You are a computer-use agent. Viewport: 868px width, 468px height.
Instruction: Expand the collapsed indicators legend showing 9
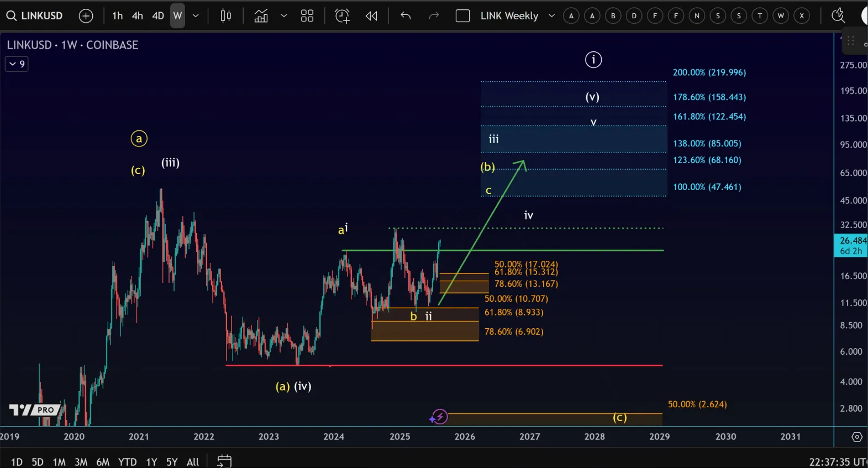[17, 64]
